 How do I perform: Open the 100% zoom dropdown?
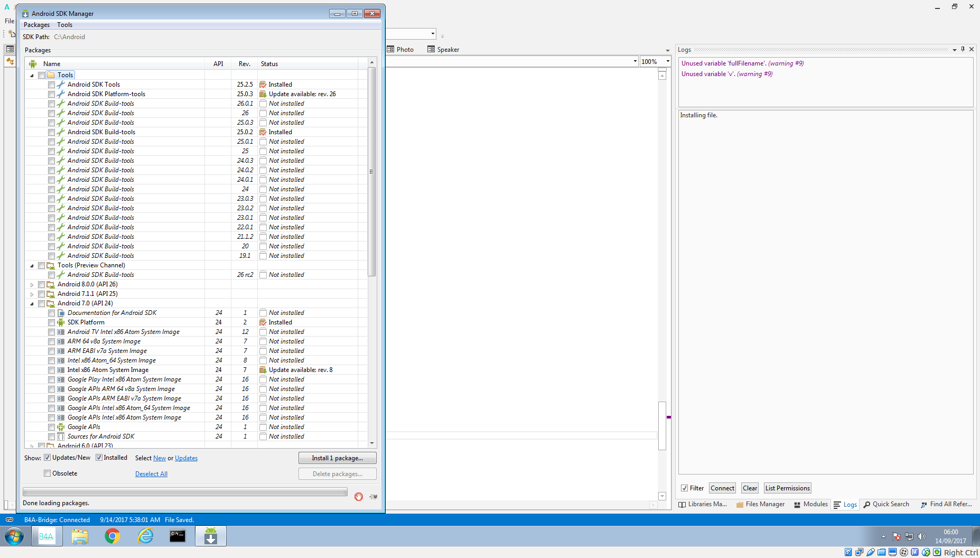tap(668, 62)
